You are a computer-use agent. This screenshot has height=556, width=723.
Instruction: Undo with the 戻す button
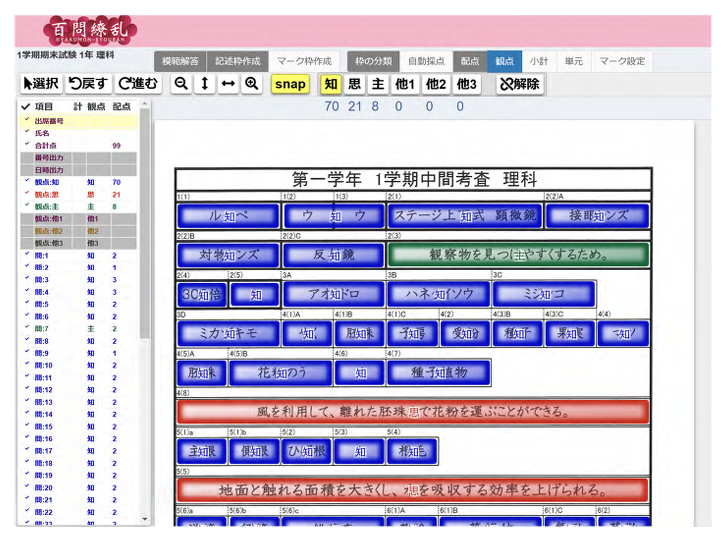(88, 84)
